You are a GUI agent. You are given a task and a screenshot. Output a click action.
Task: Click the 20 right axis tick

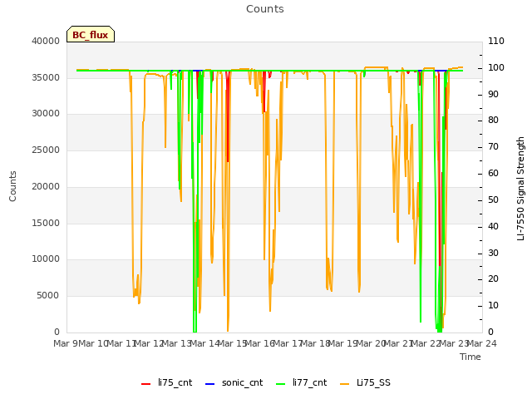tap(493, 279)
